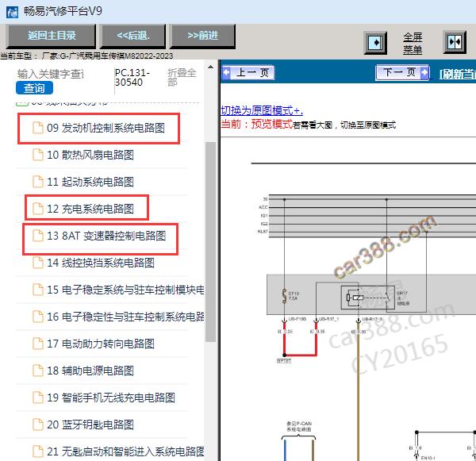This screenshot has height=461, width=476.
Task: Click the SP187 splice label in diagram
Action: [x=284, y=361]
